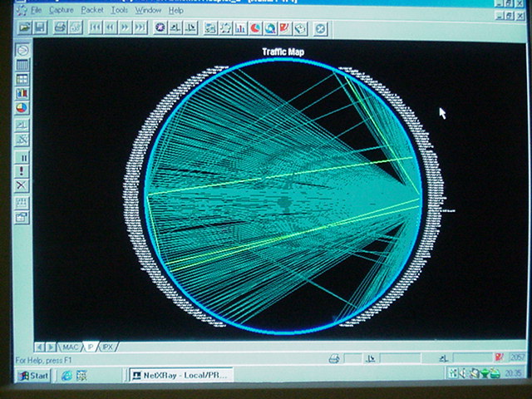Image resolution: width=532 pixels, height=399 pixels.
Task: Click the red flag icon in status bar
Action: tap(499, 357)
